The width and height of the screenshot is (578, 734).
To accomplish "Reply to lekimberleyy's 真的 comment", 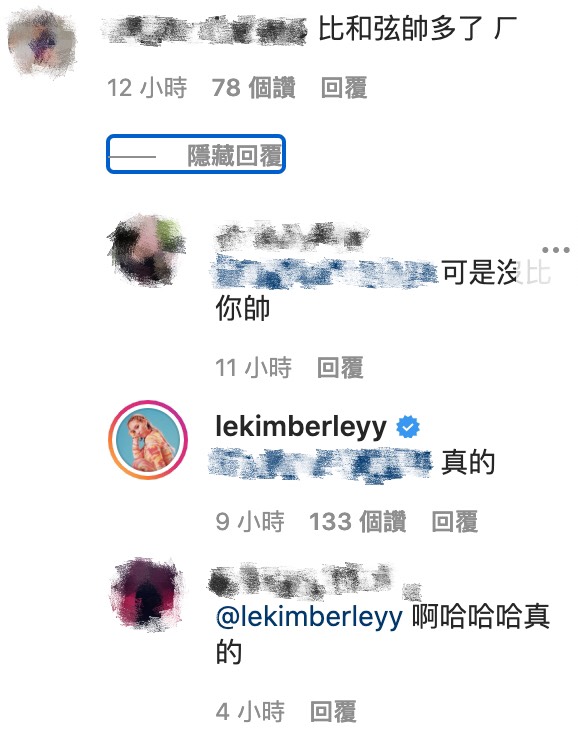I will tap(454, 521).
